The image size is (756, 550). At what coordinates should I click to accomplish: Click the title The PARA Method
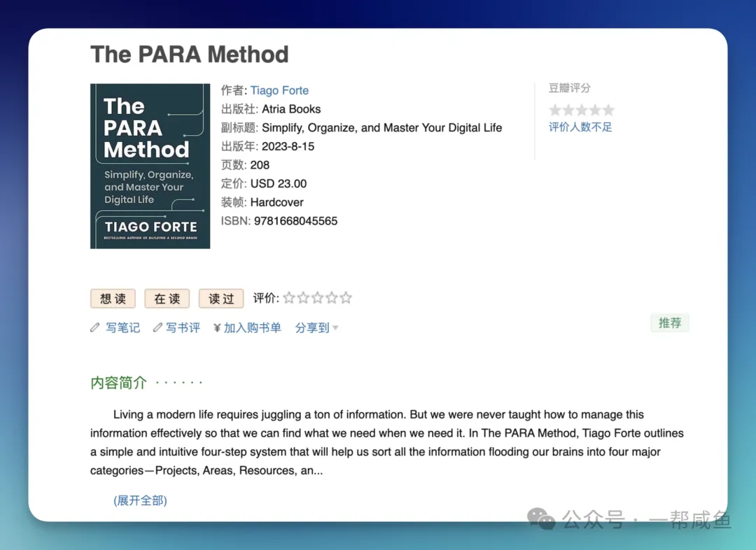coord(190,54)
